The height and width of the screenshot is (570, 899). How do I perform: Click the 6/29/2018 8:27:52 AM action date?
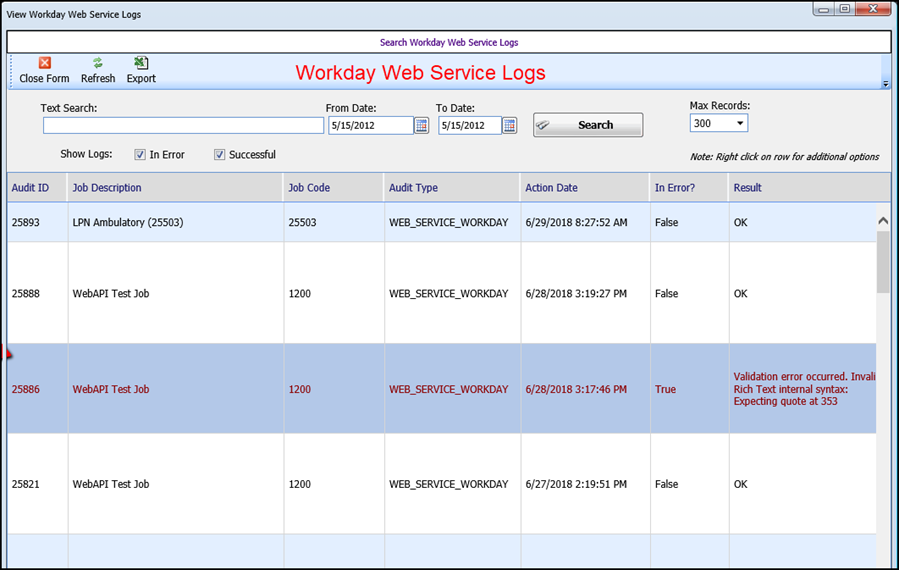[x=576, y=222]
